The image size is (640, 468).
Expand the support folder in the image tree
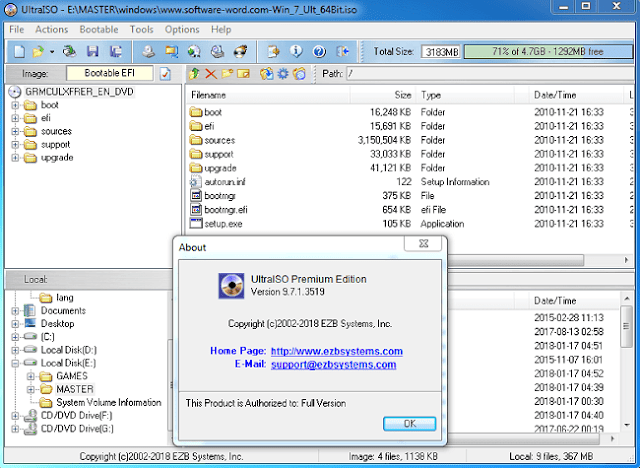click(15, 145)
